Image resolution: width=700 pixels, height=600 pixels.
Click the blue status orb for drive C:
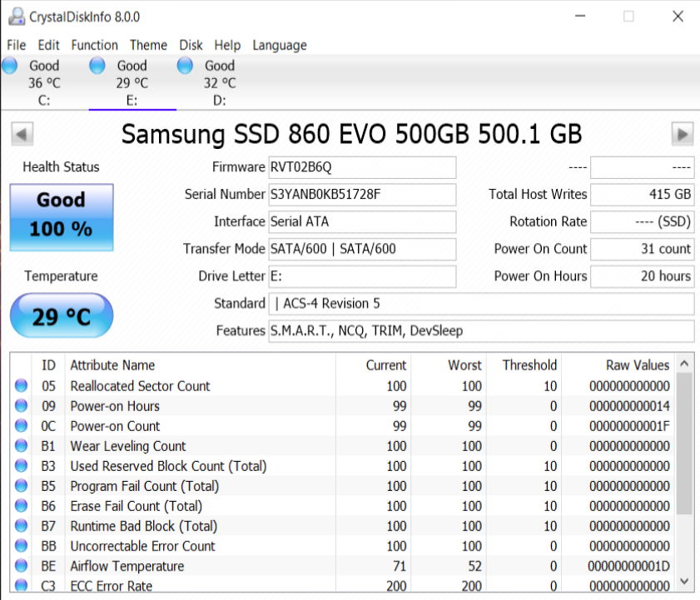(x=10, y=66)
